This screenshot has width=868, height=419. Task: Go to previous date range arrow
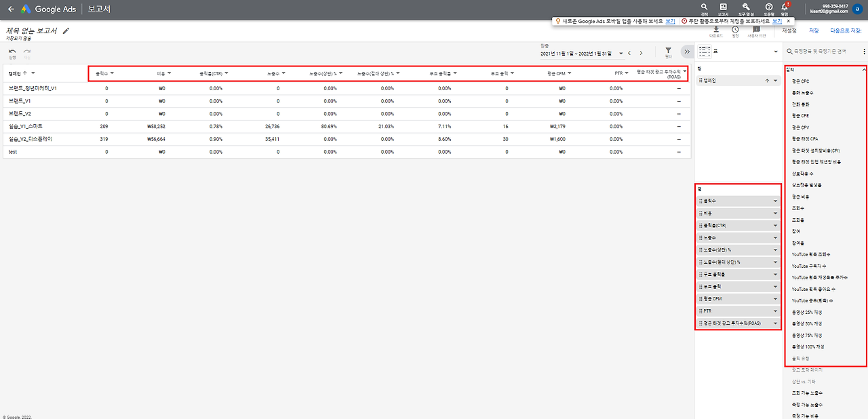coord(629,53)
